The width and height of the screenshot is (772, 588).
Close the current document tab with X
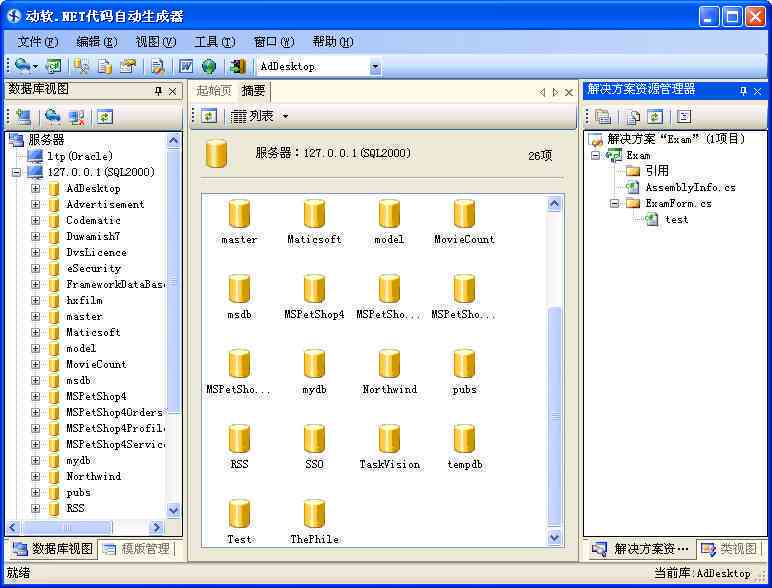(569, 92)
